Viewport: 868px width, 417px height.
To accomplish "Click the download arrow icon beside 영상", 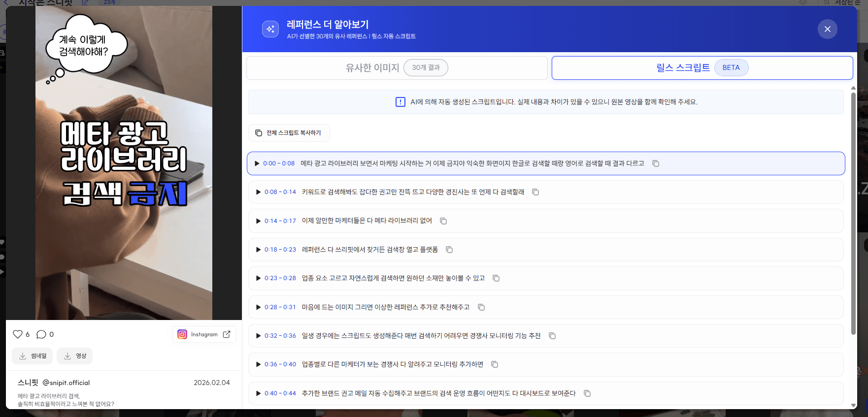I will 67,356.
